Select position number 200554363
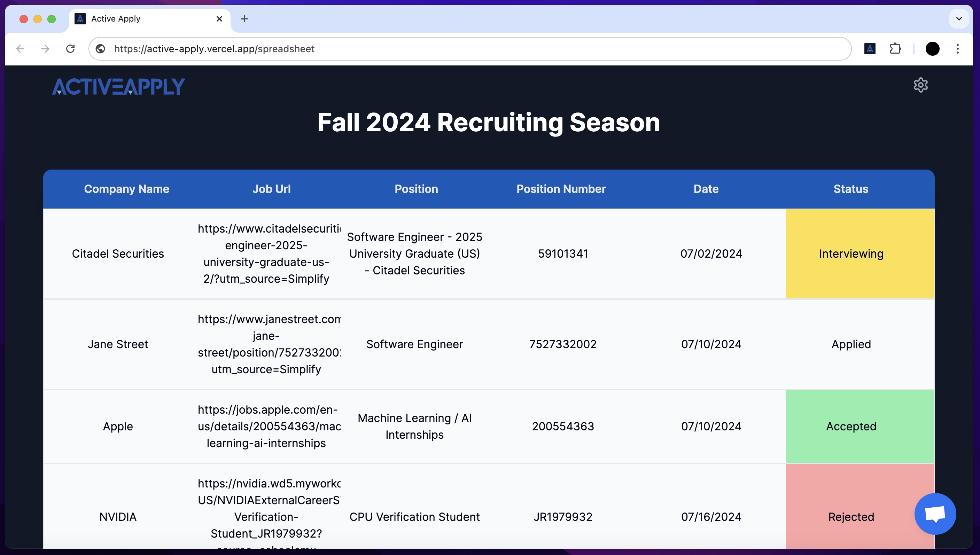 [563, 426]
